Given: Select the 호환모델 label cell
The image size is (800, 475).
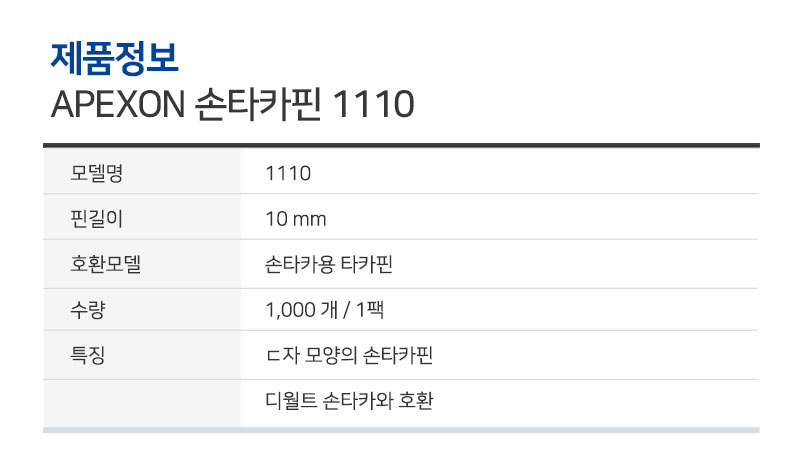Looking at the screenshot, I should coord(142,264).
